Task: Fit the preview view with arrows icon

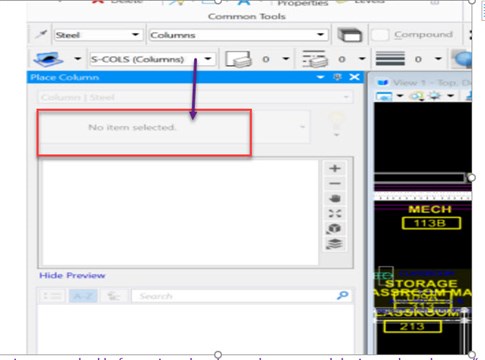Action: tap(335, 214)
